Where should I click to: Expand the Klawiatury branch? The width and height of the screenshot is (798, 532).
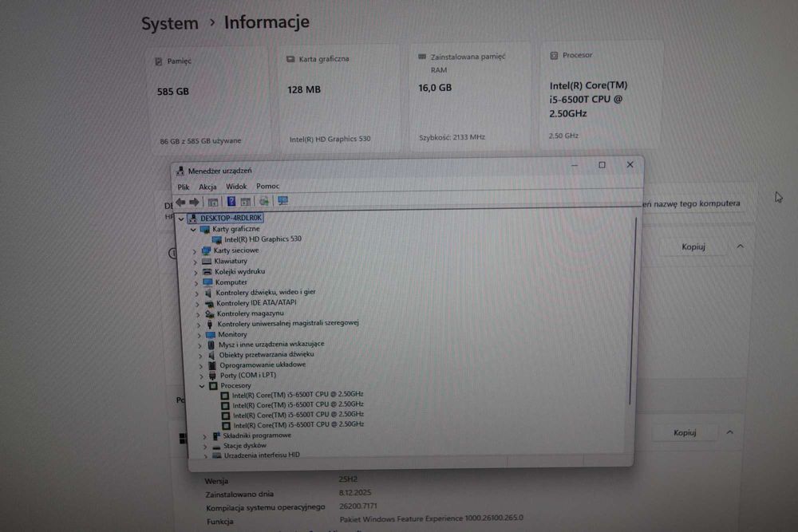click(x=195, y=262)
